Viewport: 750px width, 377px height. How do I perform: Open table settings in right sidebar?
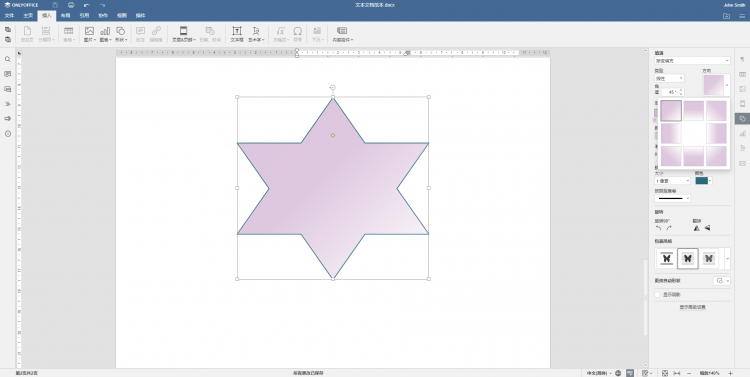[x=742, y=74]
